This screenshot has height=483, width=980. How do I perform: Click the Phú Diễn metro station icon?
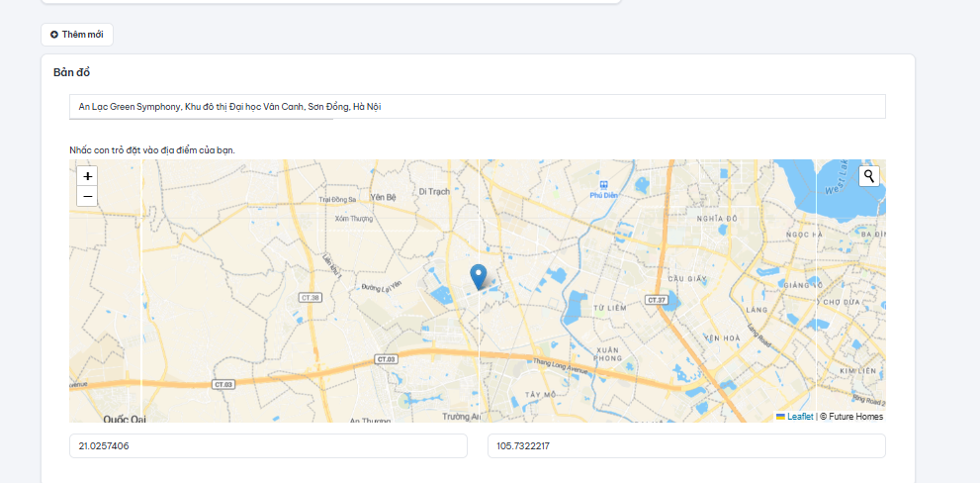603,184
